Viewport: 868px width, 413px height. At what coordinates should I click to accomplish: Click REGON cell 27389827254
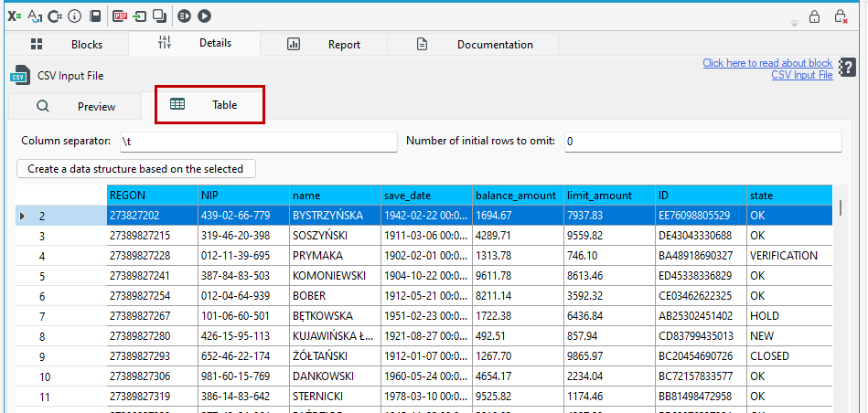pos(153,296)
